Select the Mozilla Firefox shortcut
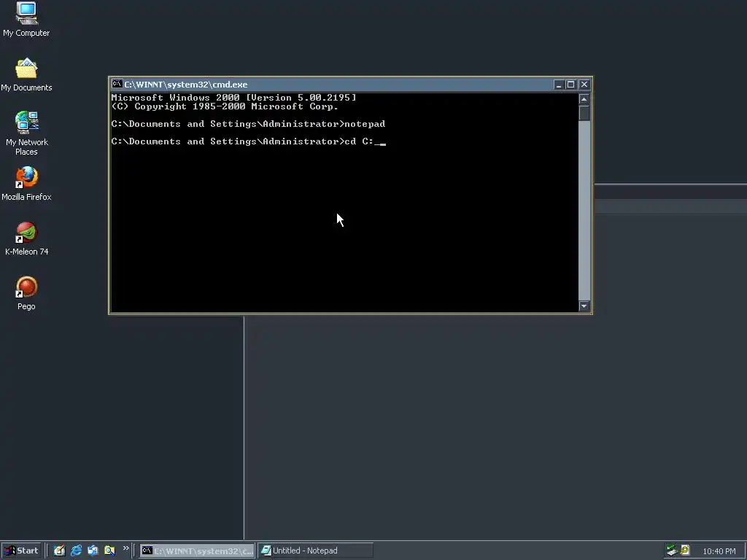This screenshot has width=747, height=560. tap(26, 183)
